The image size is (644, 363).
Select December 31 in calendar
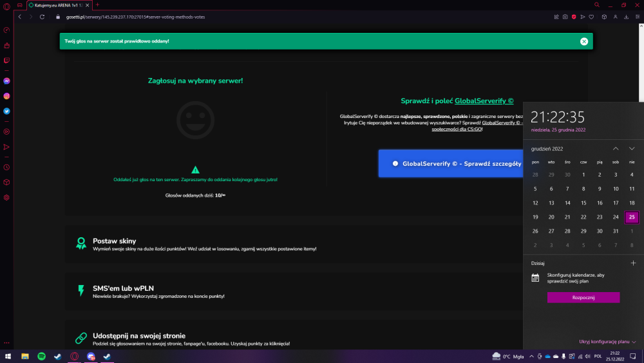point(616,231)
